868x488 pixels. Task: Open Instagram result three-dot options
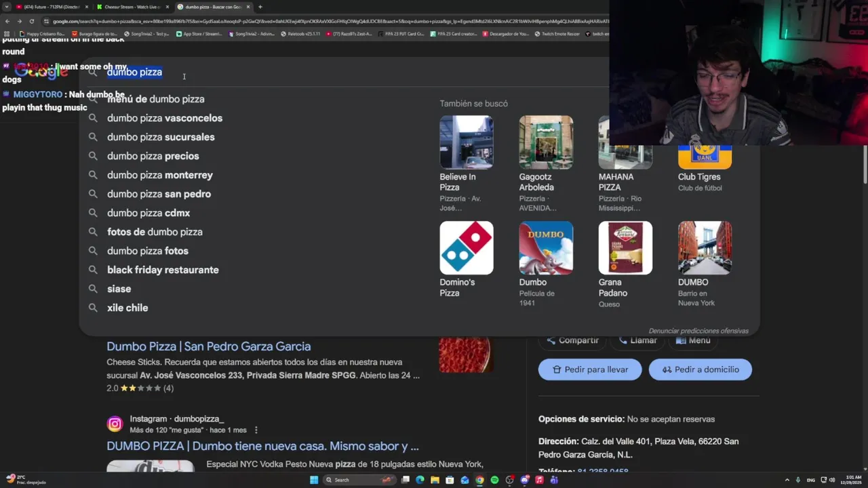(x=256, y=430)
